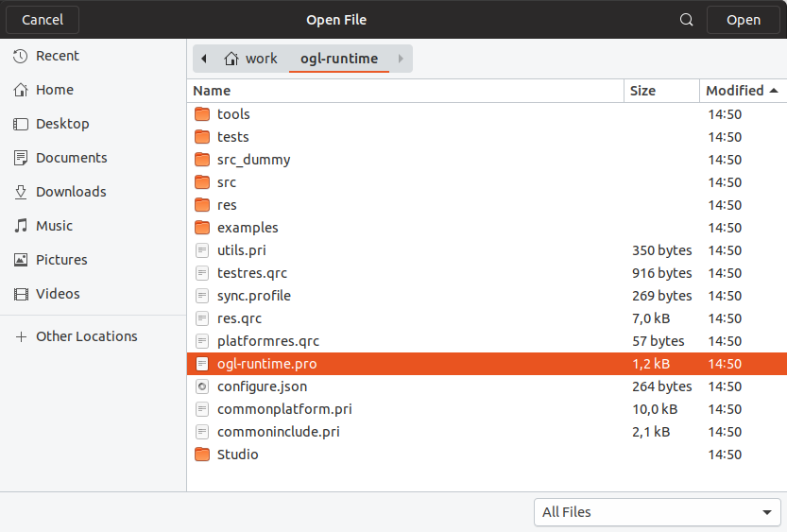Open the All Files filter dropdown
The image size is (787, 532).
click(x=657, y=512)
